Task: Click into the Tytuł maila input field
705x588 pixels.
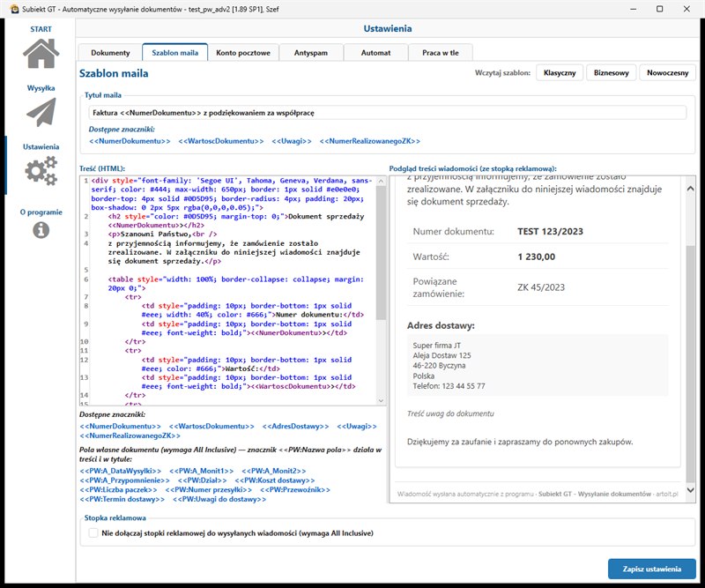Action: click(x=387, y=113)
